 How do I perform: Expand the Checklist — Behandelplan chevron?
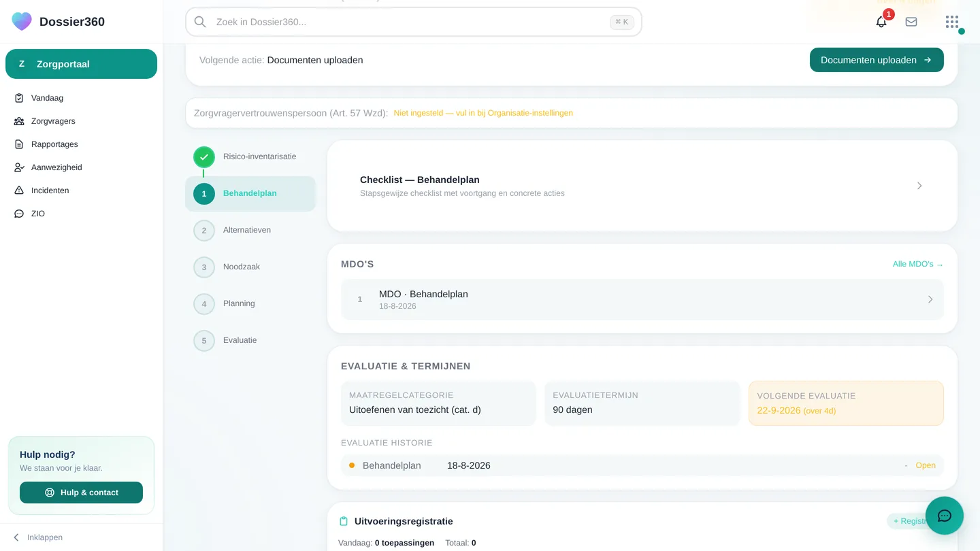point(919,186)
